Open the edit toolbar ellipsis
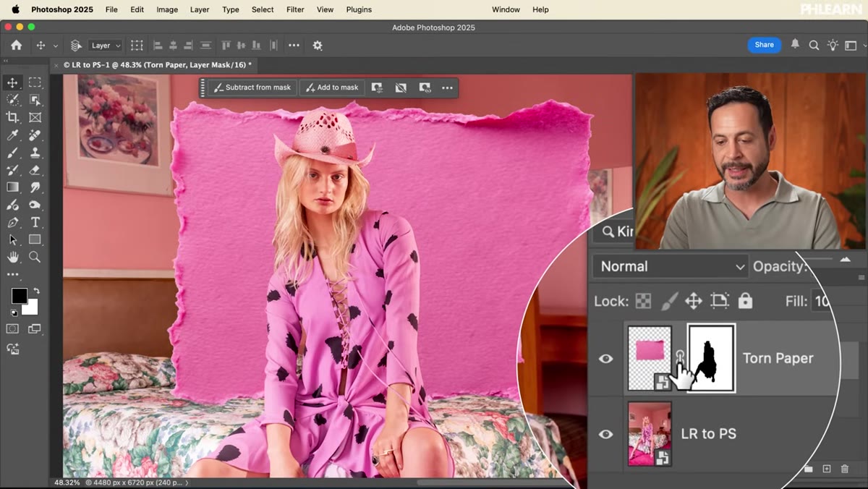 pyautogui.click(x=12, y=275)
